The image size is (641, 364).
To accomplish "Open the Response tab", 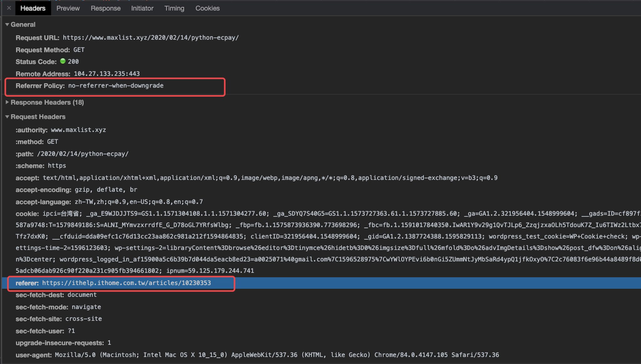I will (x=105, y=8).
